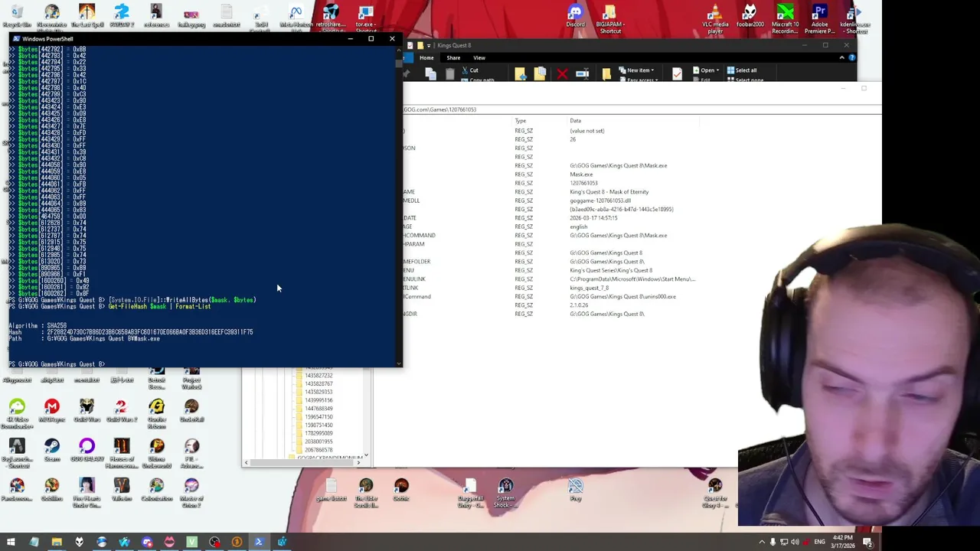This screenshot has width=980, height=551.
Task: Click registry tree horizontal scrollbar
Action: pyautogui.click(x=302, y=462)
